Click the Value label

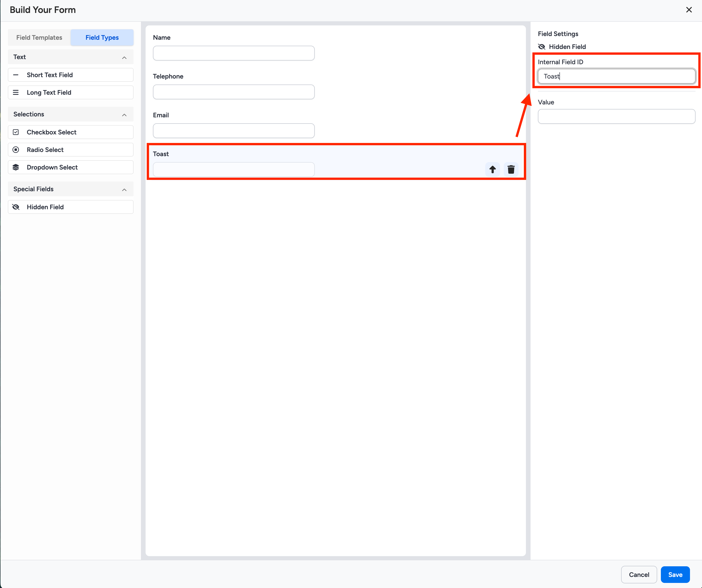point(546,102)
